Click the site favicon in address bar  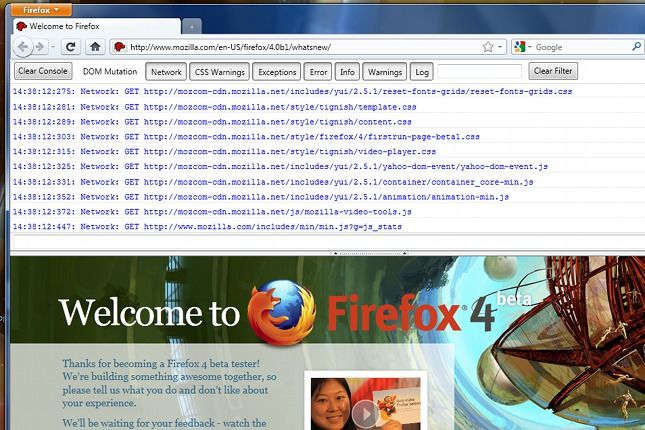[119, 47]
